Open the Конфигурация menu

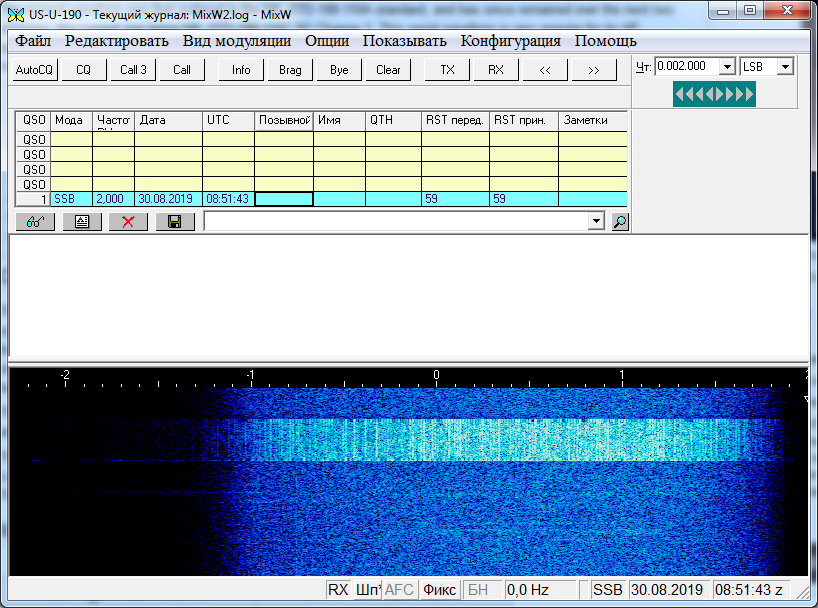pyautogui.click(x=511, y=41)
